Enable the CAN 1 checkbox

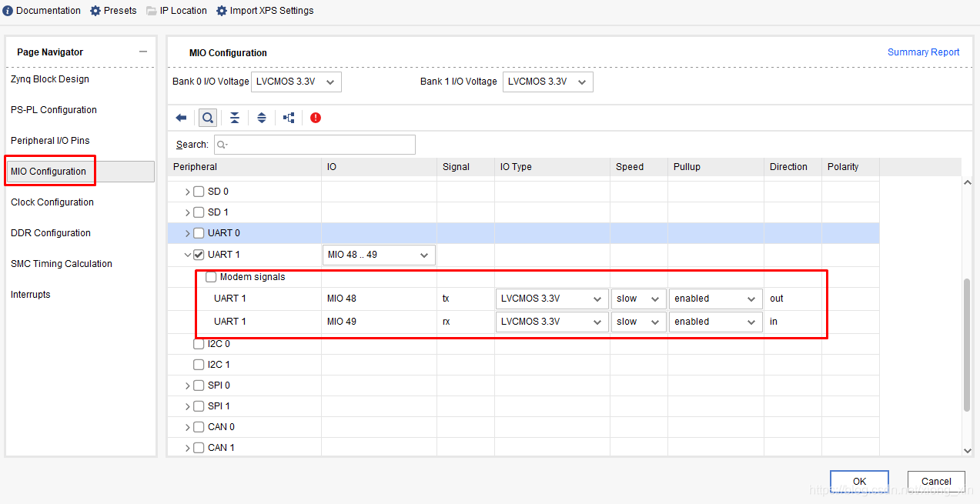pos(199,448)
